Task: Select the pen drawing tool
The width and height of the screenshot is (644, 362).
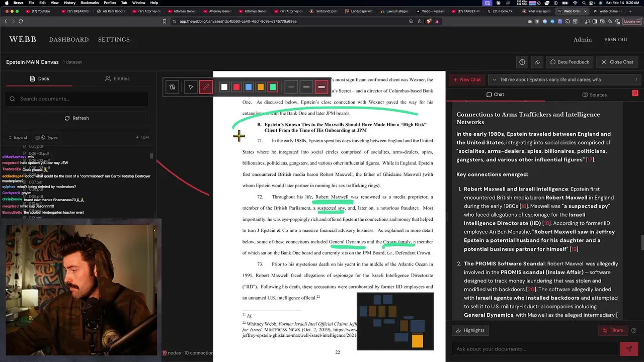Action: pyautogui.click(x=206, y=87)
